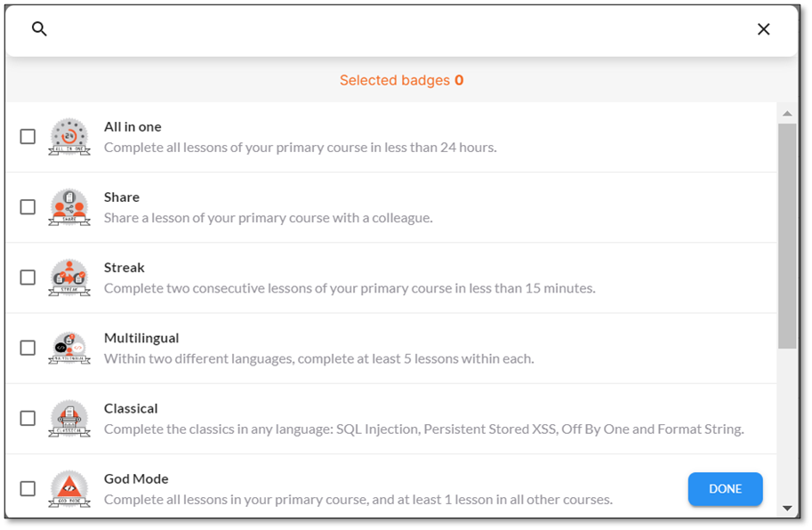The height and width of the screenshot is (530, 812).
Task: Click the scrollbar up arrow
Action: pyautogui.click(x=787, y=113)
